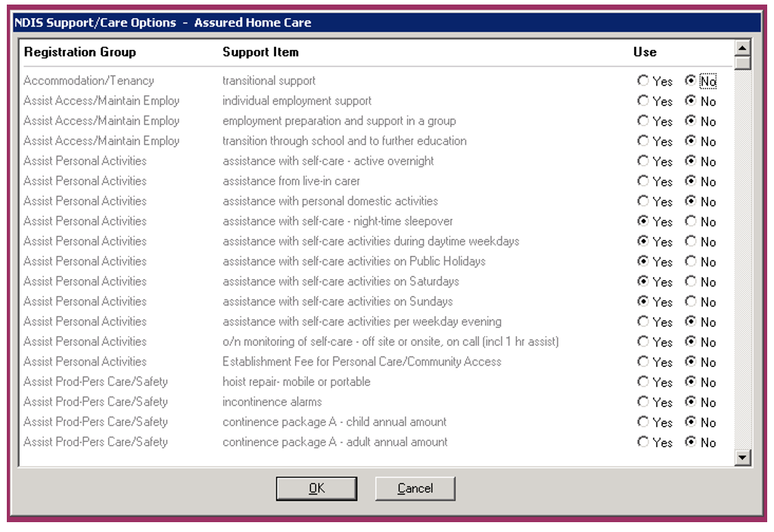The height and width of the screenshot is (532, 774).
Task: Pick No for transition through school and to further education
Action: [x=691, y=141]
